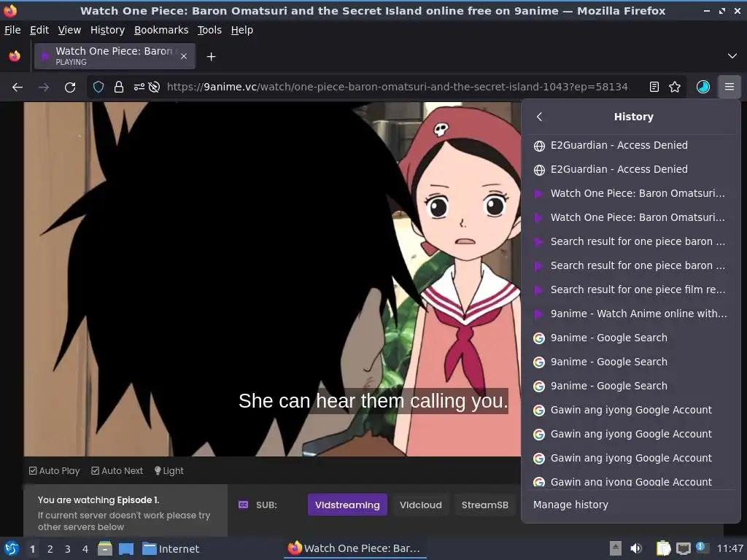Open the tracking protection shield icon
The width and height of the screenshot is (747, 560).
pyautogui.click(x=98, y=87)
